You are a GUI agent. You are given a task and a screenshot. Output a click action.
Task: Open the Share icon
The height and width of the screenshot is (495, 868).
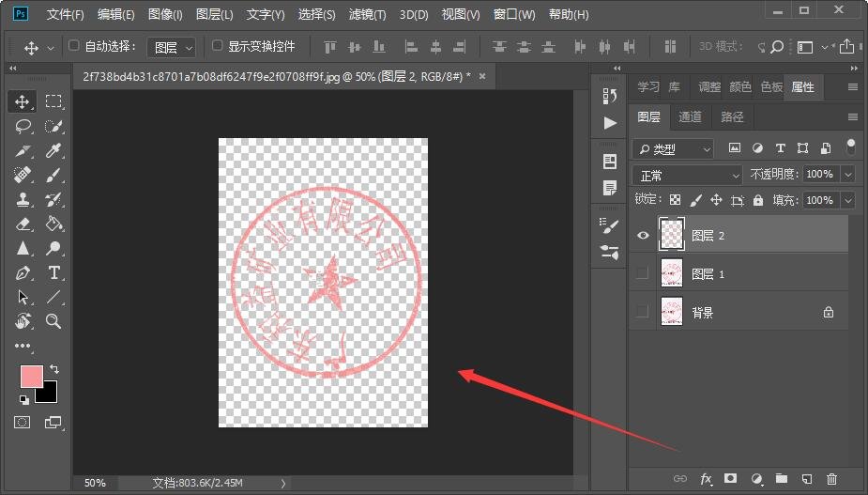[846, 47]
